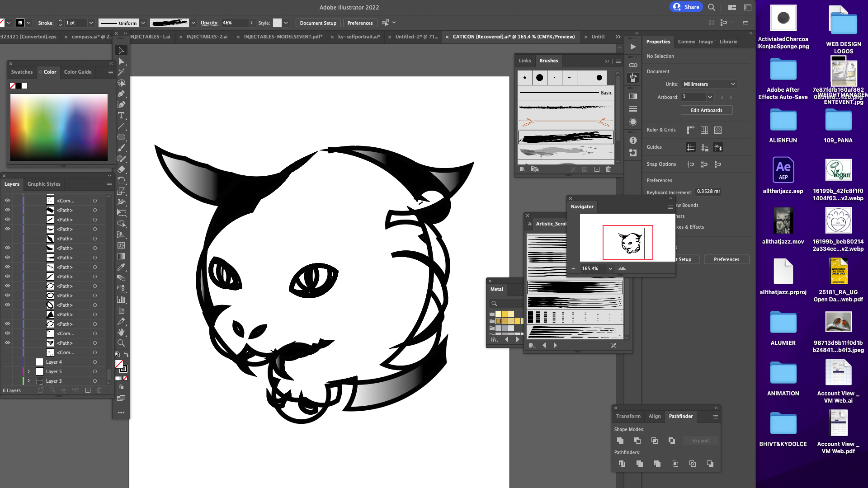Toggle Show Rulers in Ruler & Grids
This screenshot has width=868, height=488.
tap(690, 130)
